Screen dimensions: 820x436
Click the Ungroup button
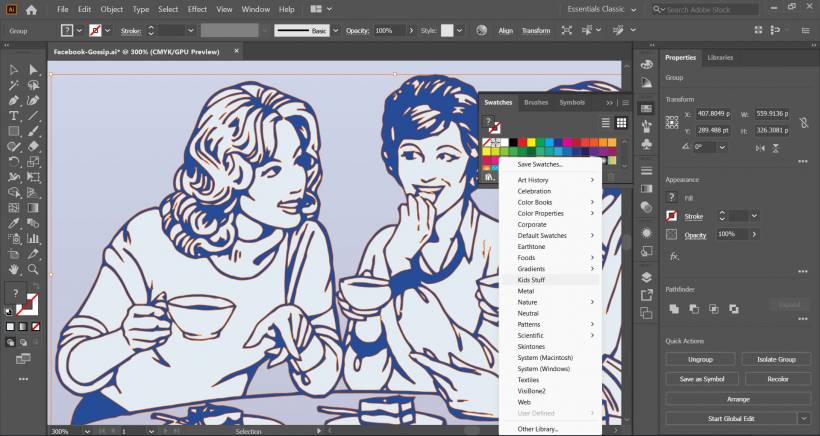click(700, 359)
